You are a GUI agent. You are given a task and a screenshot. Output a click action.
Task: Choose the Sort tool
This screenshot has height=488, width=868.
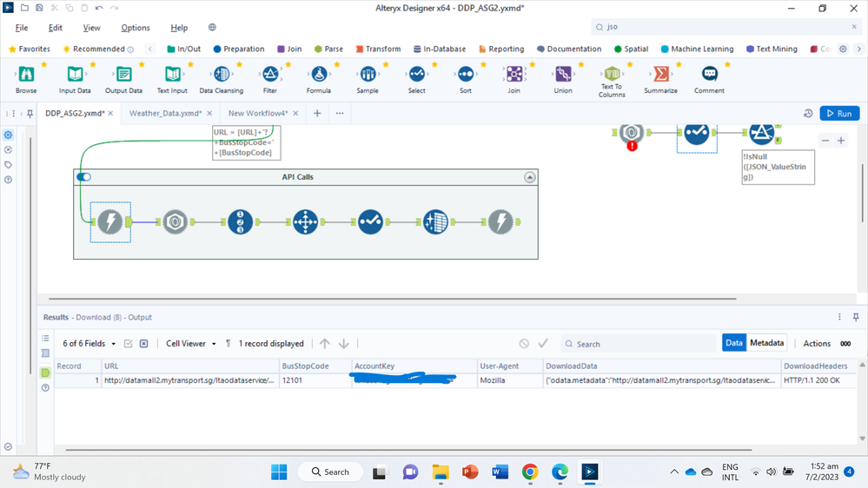tap(466, 74)
